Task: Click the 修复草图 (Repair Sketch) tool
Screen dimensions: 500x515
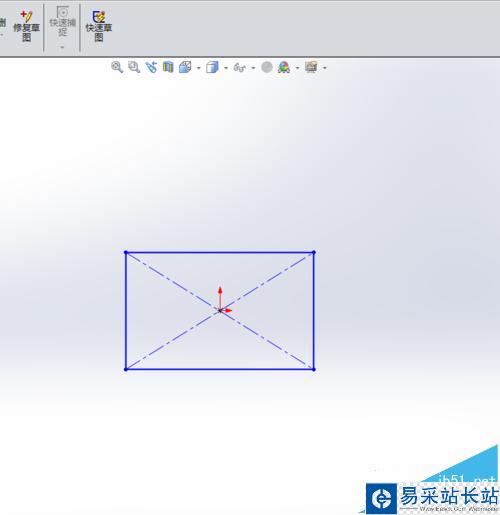Action: pos(27,26)
